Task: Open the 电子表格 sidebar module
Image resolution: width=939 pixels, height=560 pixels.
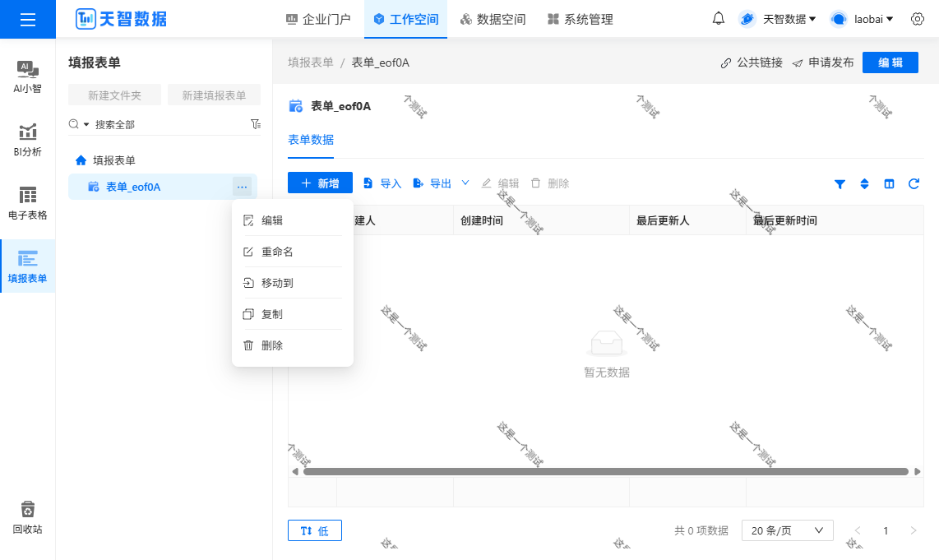Action: coord(28,203)
